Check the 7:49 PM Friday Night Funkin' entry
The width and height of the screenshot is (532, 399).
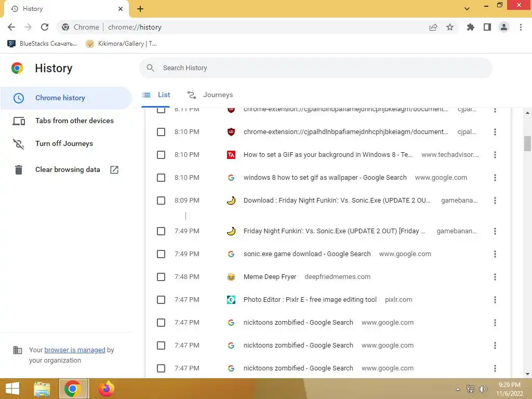(x=161, y=231)
